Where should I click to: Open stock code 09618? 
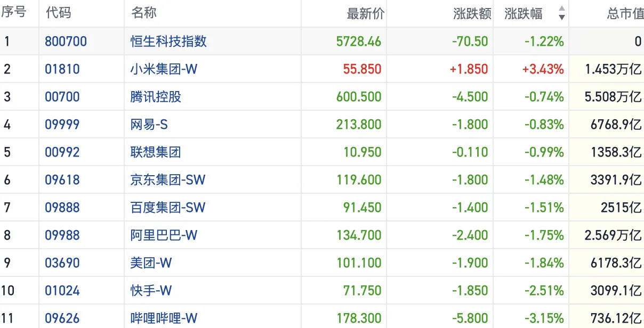[x=62, y=180]
